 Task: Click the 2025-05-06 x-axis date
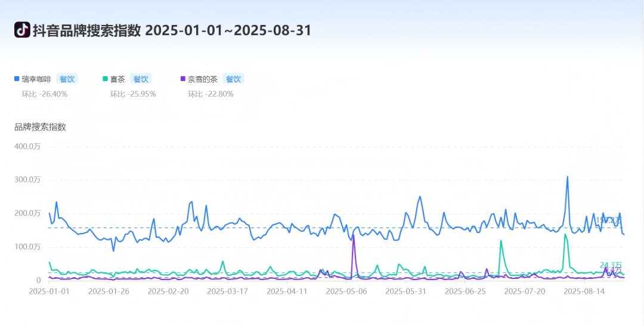pos(346,291)
